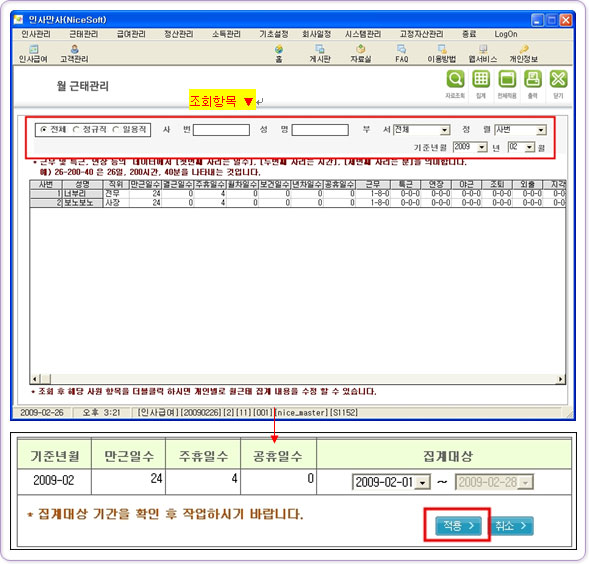Click the 자료조회 magnifier search icon

coord(455,80)
